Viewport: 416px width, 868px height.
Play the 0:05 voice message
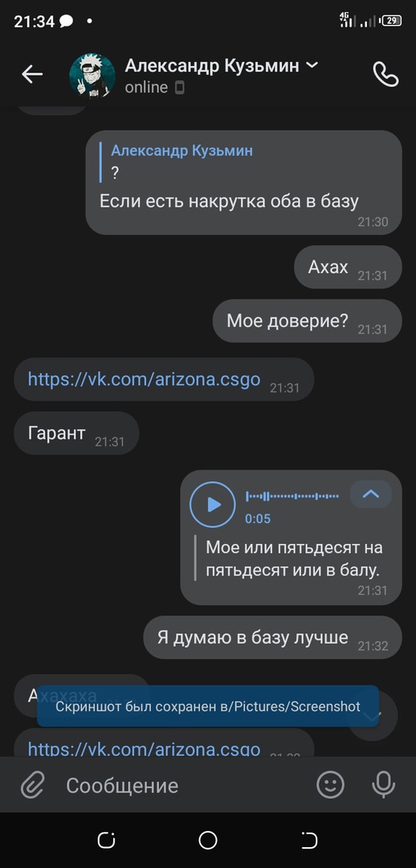click(x=213, y=504)
